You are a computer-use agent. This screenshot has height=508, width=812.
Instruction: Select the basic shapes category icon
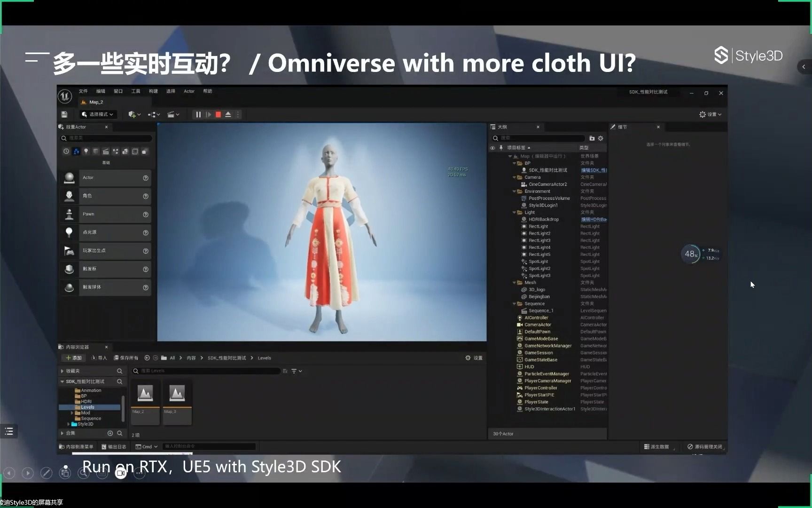click(x=76, y=151)
